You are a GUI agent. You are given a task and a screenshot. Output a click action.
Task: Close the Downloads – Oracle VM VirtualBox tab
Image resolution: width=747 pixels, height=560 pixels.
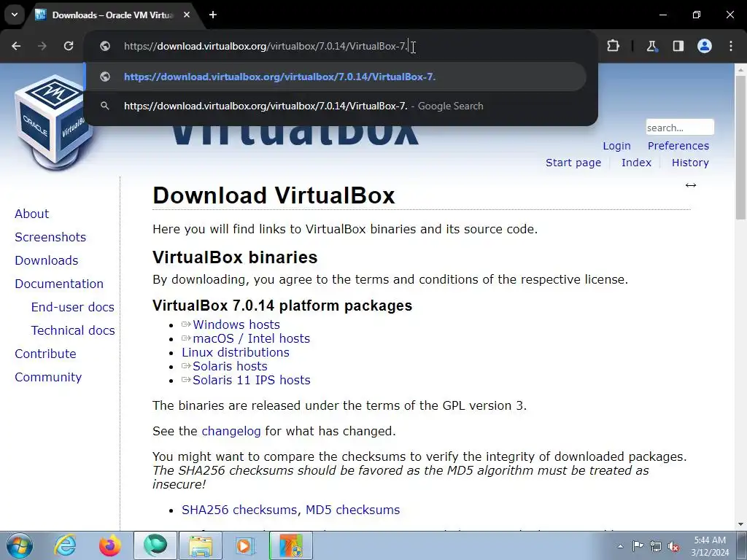click(x=187, y=15)
